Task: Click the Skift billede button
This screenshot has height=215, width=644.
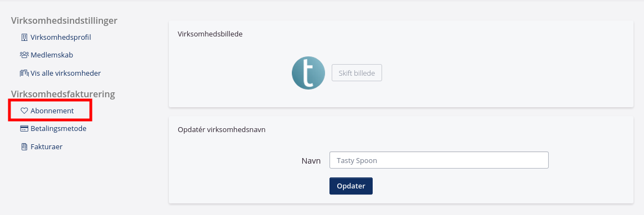Action: [357, 72]
